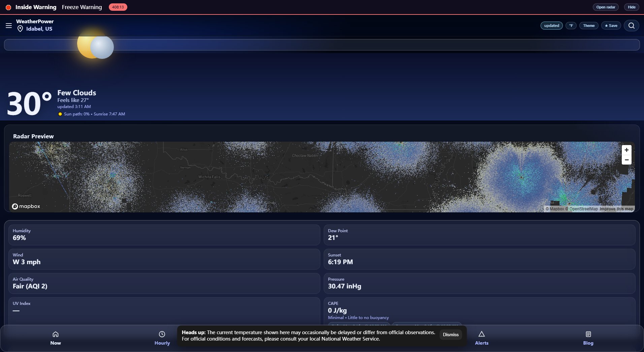Click the location pin next to Idabel
The width and height of the screenshot is (644, 352).
pos(21,29)
